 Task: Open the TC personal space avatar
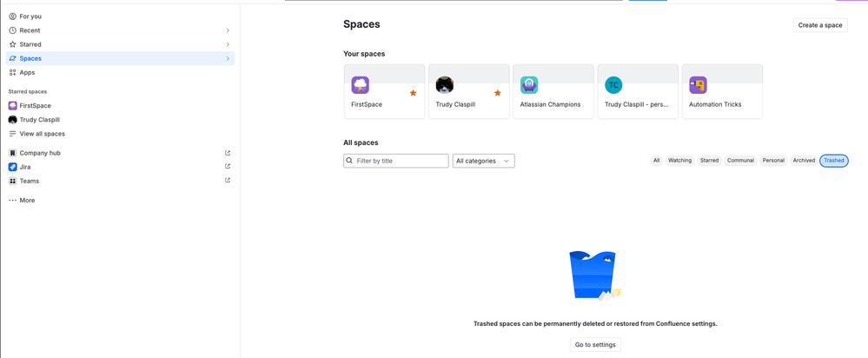tap(613, 85)
